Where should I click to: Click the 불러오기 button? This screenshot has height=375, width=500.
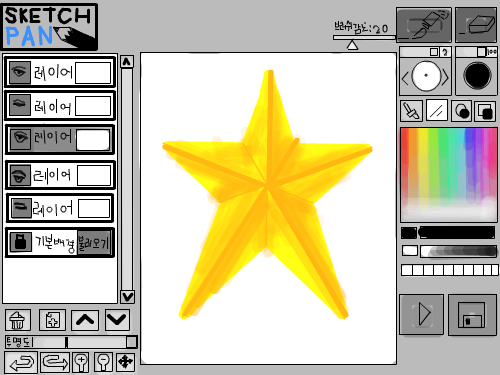(x=93, y=242)
